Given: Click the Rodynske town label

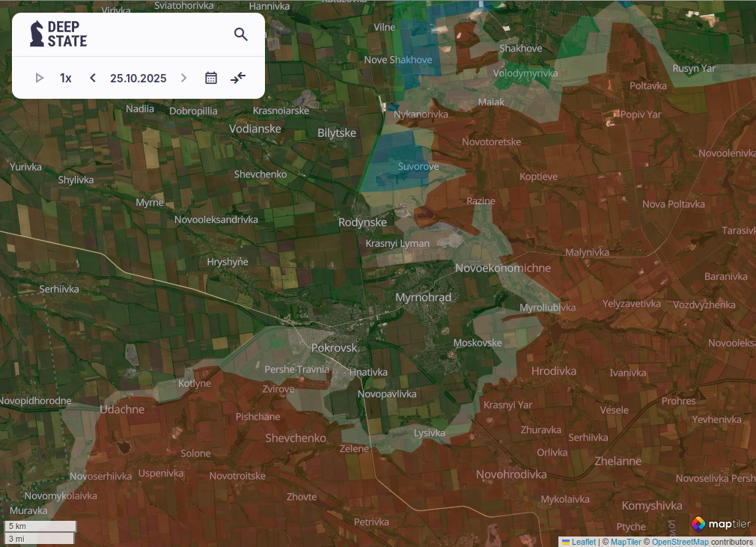Looking at the screenshot, I should click(362, 222).
